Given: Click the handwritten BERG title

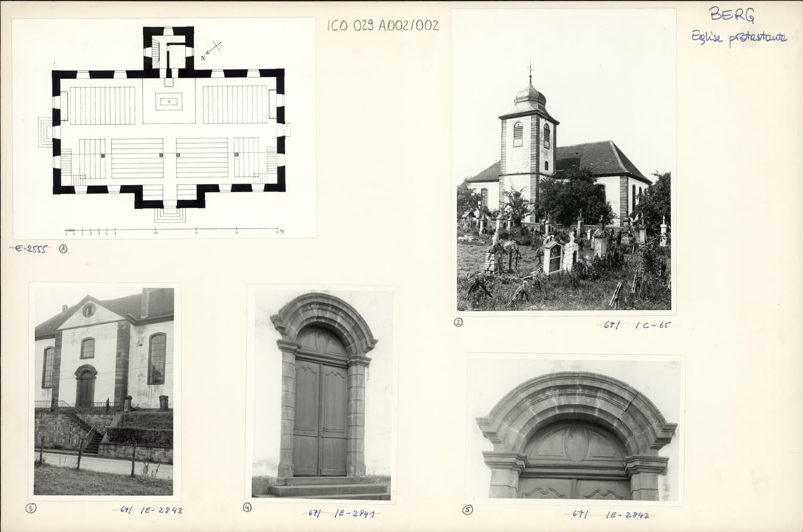Looking at the screenshot, I should [x=732, y=15].
